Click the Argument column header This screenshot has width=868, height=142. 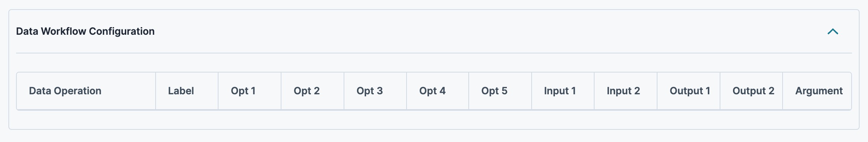(x=817, y=91)
